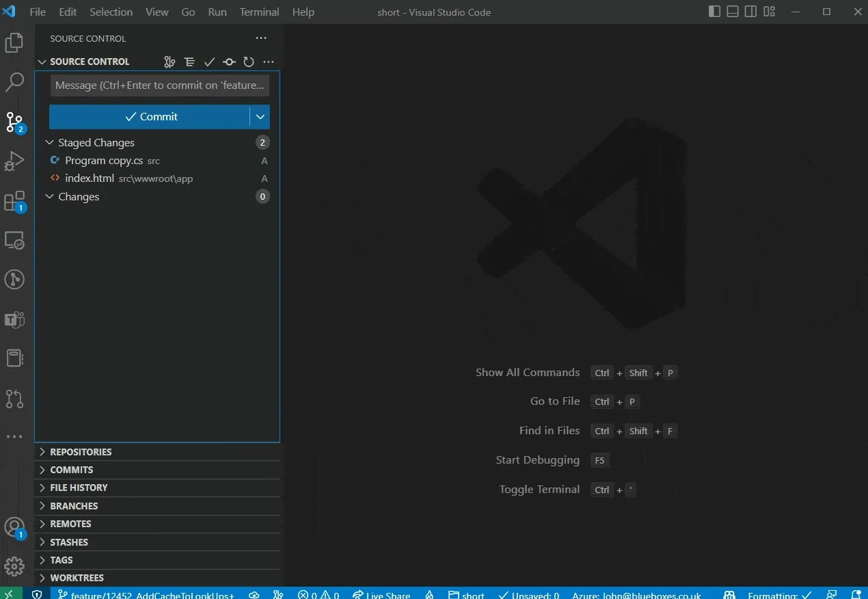868x599 pixels.
Task: Click the commit graph icon in Source Control header
Action: [x=229, y=62]
